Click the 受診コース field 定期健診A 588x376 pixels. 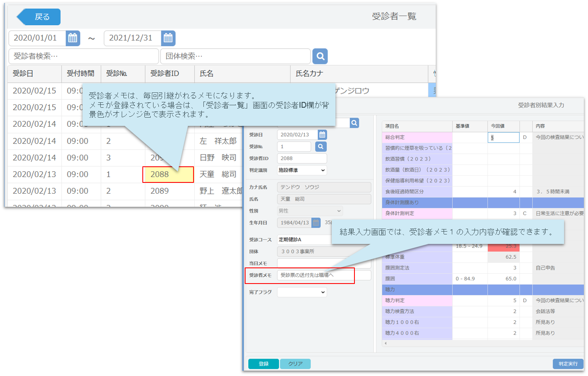pos(305,239)
